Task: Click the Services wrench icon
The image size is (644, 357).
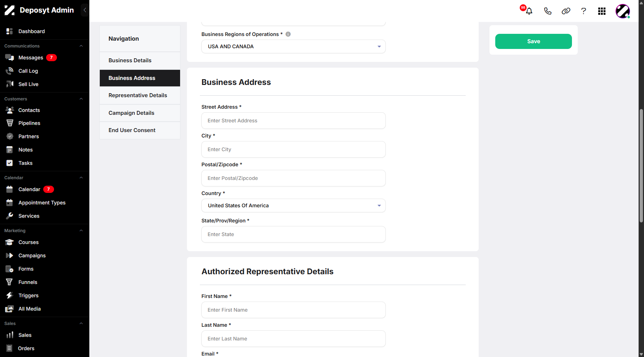Action: pyautogui.click(x=10, y=216)
